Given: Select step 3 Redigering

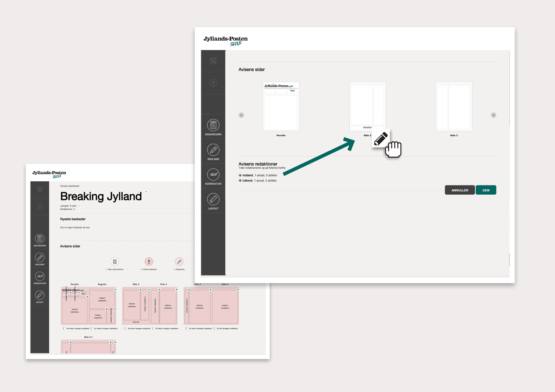Looking at the screenshot, I should click(179, 261).
